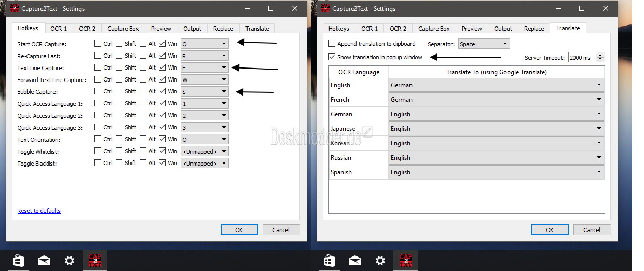Switch to OCR 1 tab in Hotkeys window
This screenshot has height=271, width=644.
pos(59,29)
